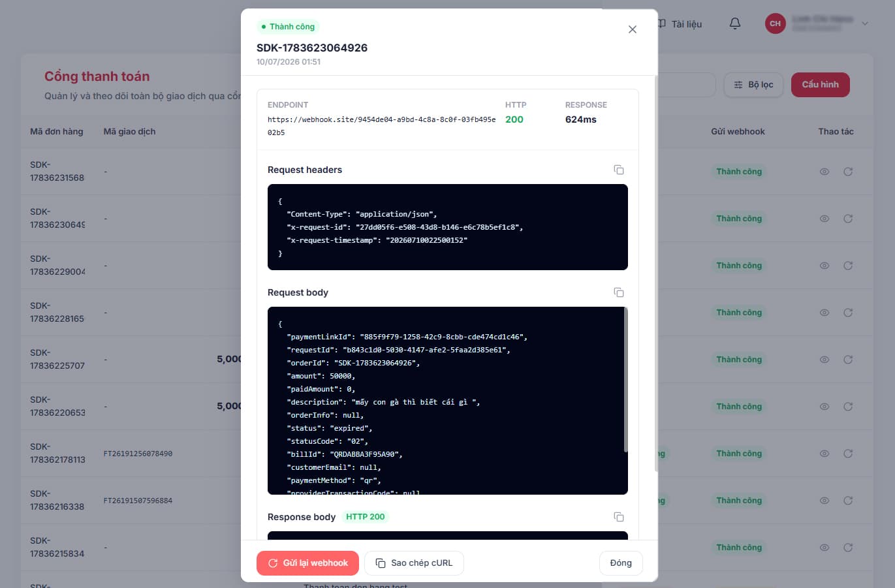Click the CH user avatar
The height and width of the screenshot is (588, 895).
(775, 23)
